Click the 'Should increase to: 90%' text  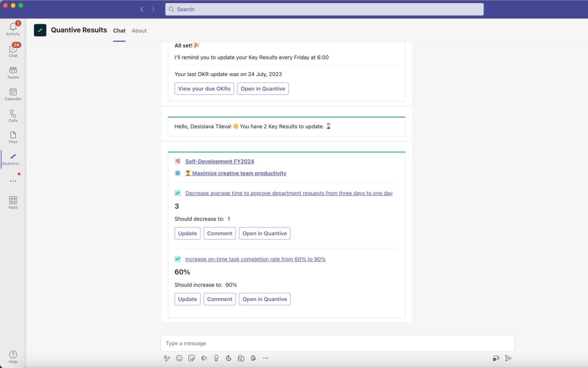point(206,285)
